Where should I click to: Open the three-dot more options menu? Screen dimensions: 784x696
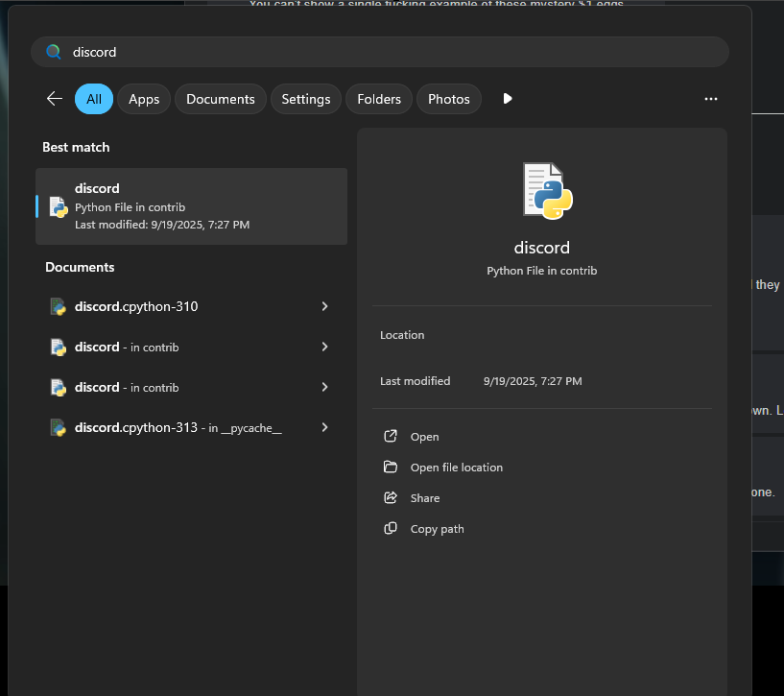(710, 99)
